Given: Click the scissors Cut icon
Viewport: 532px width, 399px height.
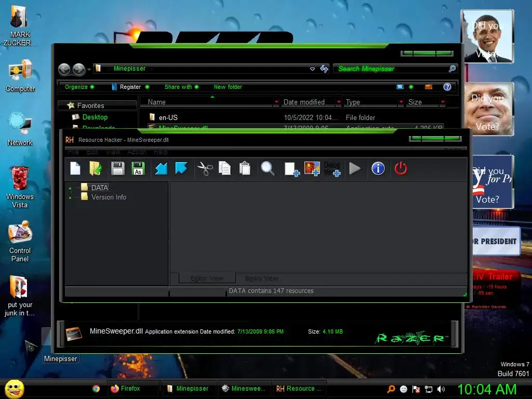Looking at the screenshot, I should [205, 169].
